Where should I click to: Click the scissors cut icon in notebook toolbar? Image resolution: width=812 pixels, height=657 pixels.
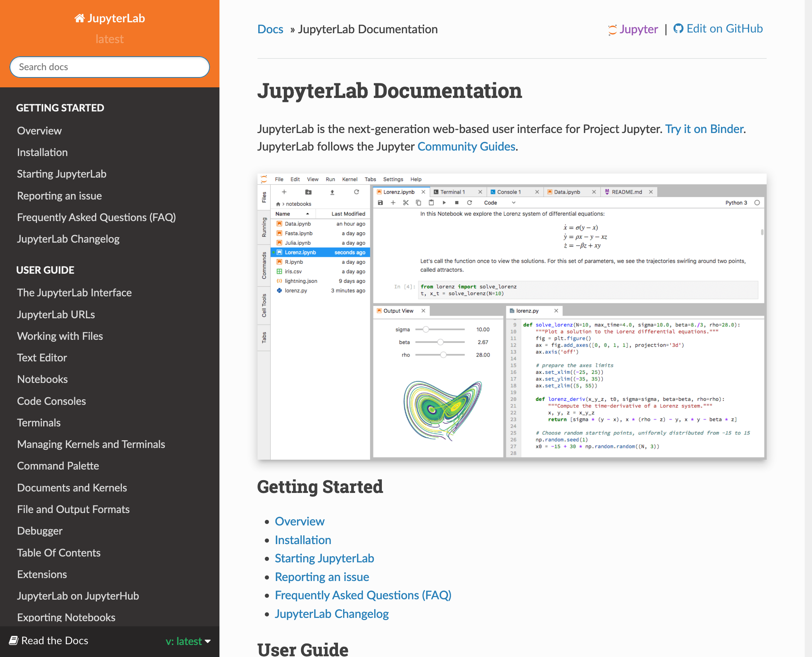tap(406, 203)
